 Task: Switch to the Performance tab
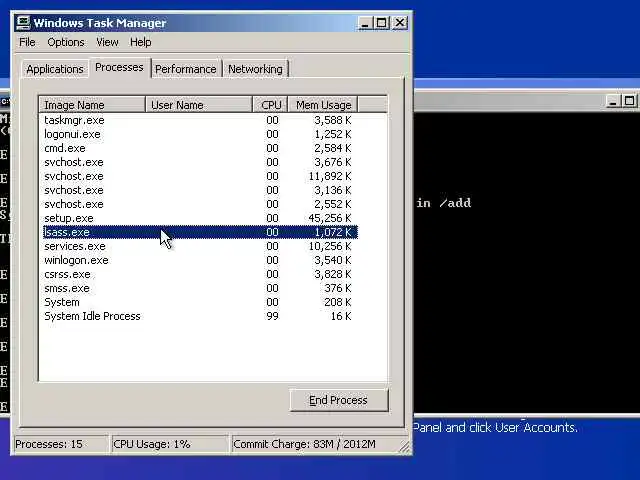click(x=186, y=69)
